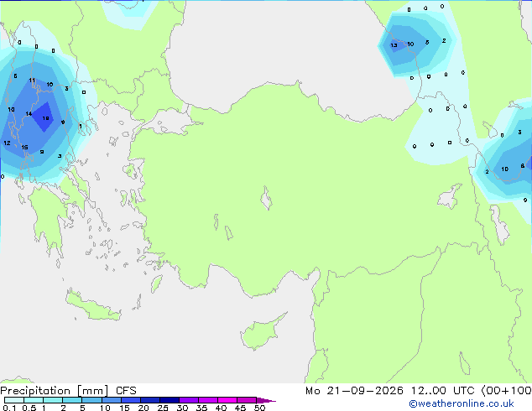
Task: Click the above-50 mm arrow tip of legend
Action: pos(266,400)
